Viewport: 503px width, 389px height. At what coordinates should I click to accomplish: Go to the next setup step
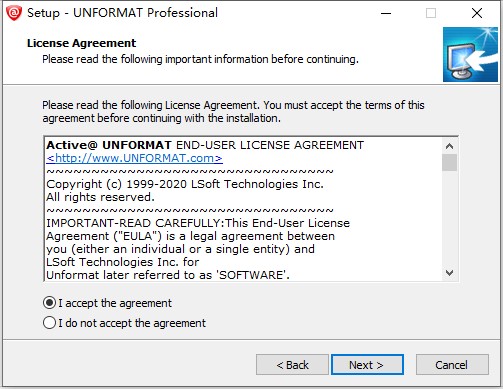pos(367,365)
